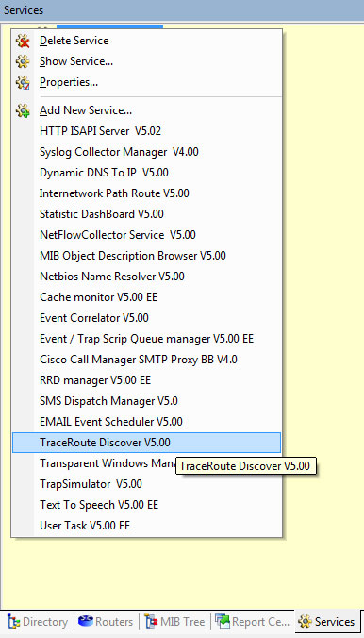Pick Event Correlator V5.00

(x=146, y=318)
